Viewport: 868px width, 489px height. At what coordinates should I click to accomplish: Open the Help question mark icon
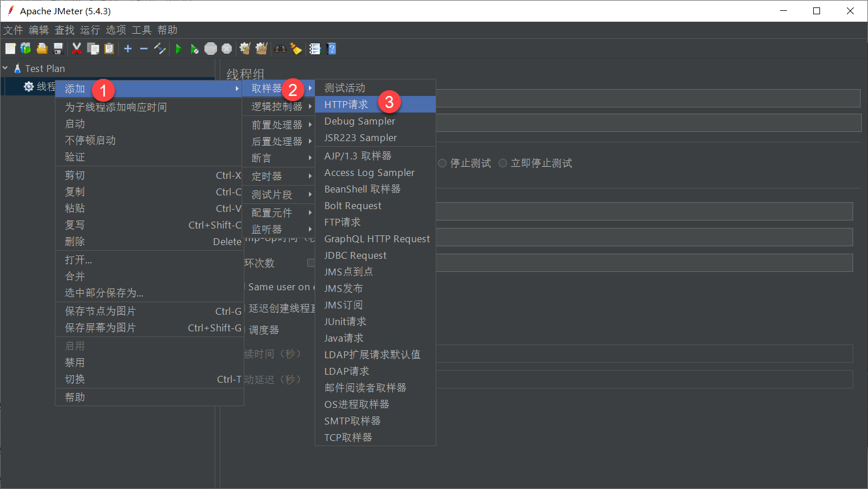331,49
